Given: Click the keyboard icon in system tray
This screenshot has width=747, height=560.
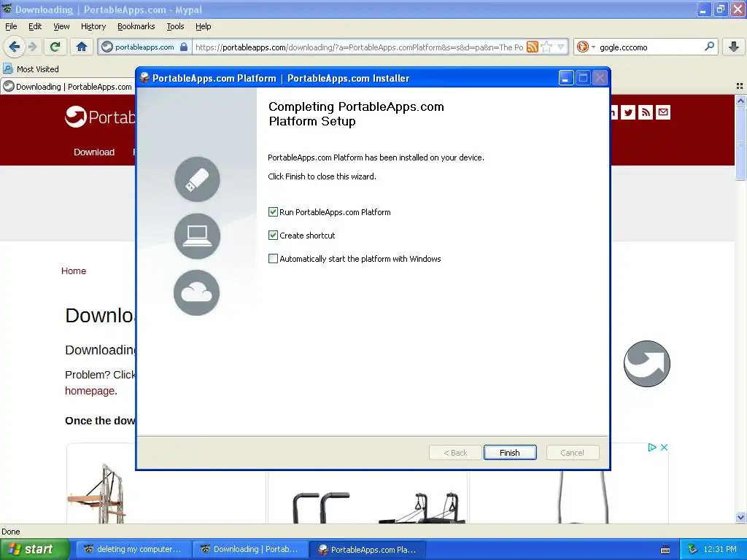Looking at the screenshot, I should pos(665,550).
